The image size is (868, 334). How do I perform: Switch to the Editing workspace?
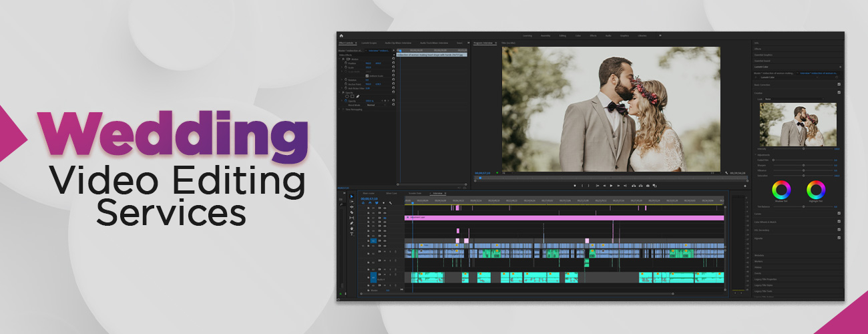(x=563, y=35)
